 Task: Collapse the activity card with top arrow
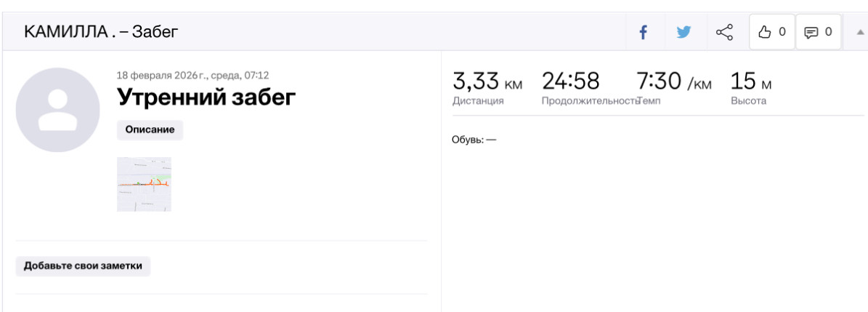(859, 32)
